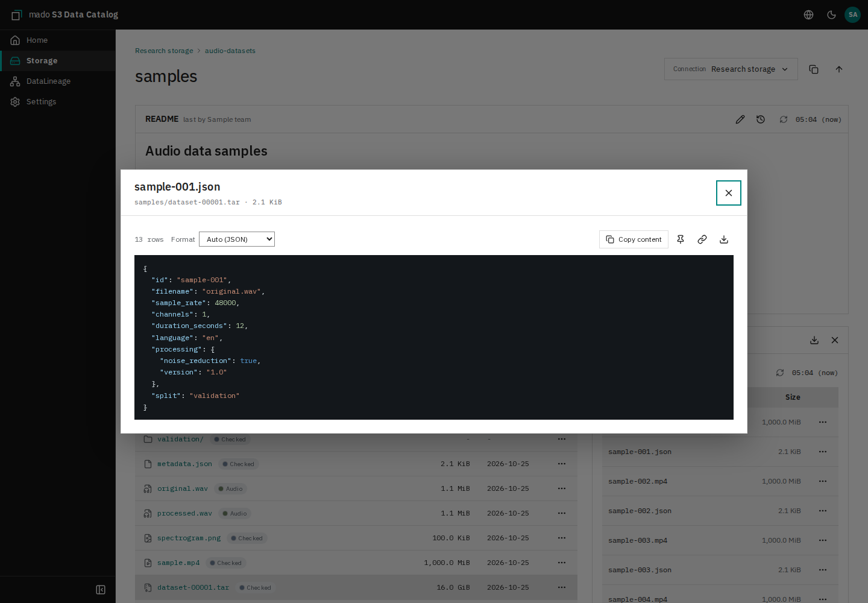Open original.wav audio file
The image size is (868, 603).
[183, 489]
